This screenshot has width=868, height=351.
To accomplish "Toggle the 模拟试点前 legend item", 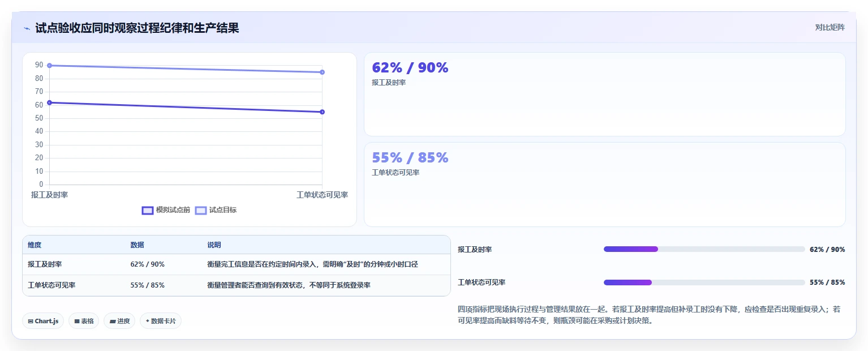I will (166, 210).
